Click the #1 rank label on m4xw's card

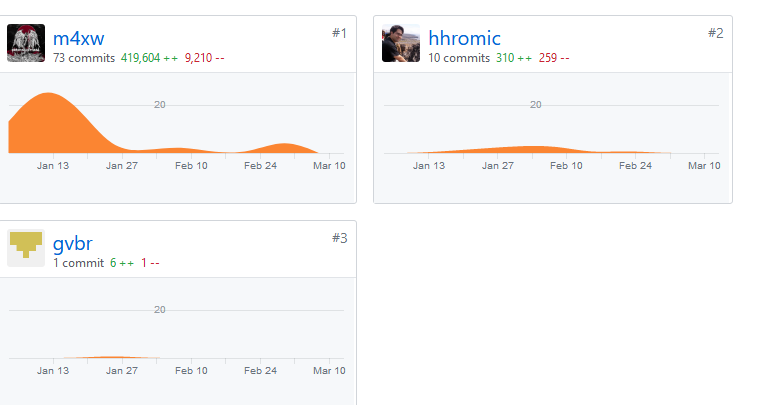339,33
